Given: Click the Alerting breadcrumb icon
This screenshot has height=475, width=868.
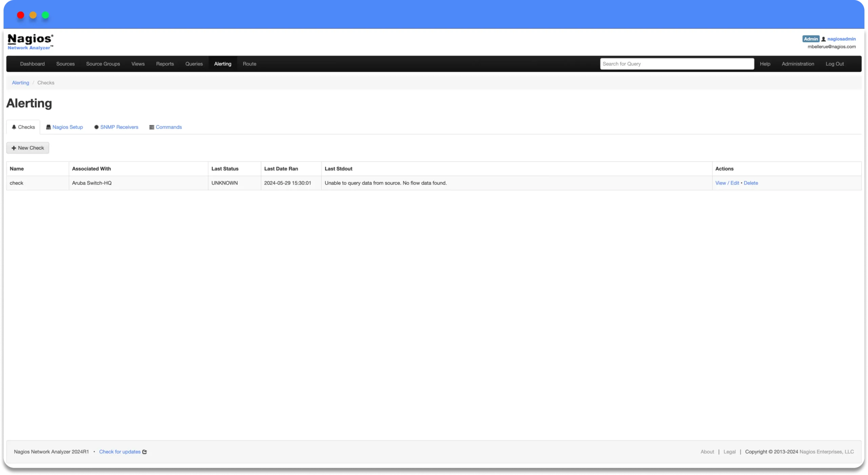Looking at the screenshot, I should pos(20,82).
